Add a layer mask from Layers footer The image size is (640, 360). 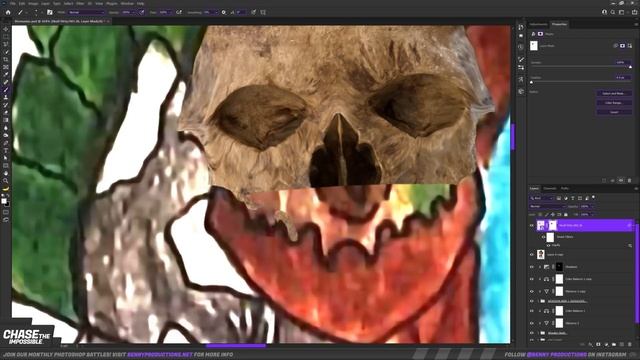click(598, 344)
